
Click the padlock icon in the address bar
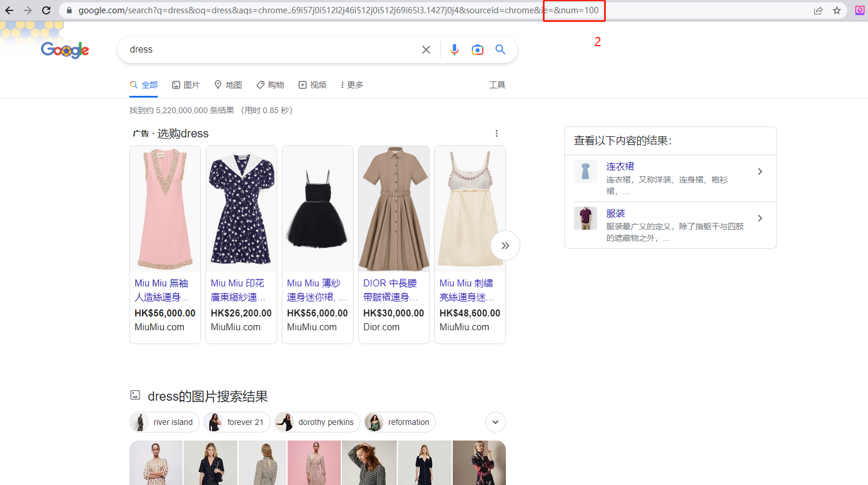68,10
